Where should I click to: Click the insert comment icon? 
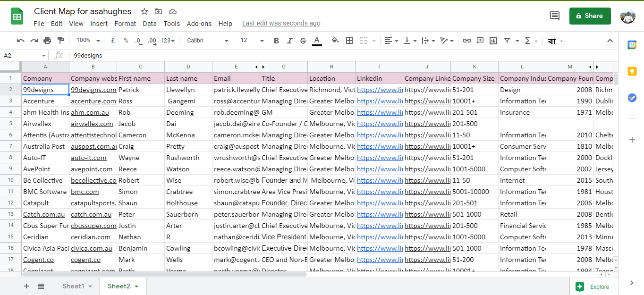[x=480, y=41]
